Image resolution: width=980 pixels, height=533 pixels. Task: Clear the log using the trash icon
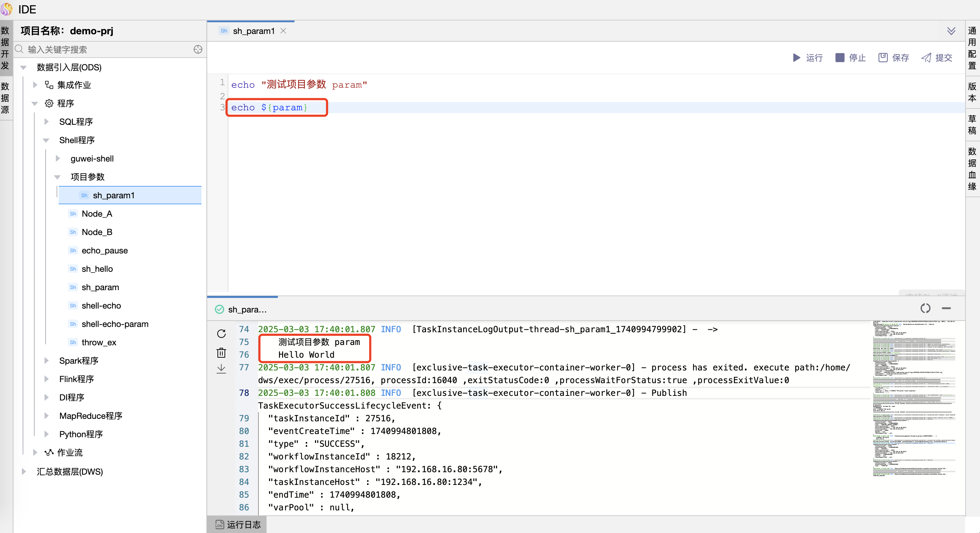coord(221,353)
